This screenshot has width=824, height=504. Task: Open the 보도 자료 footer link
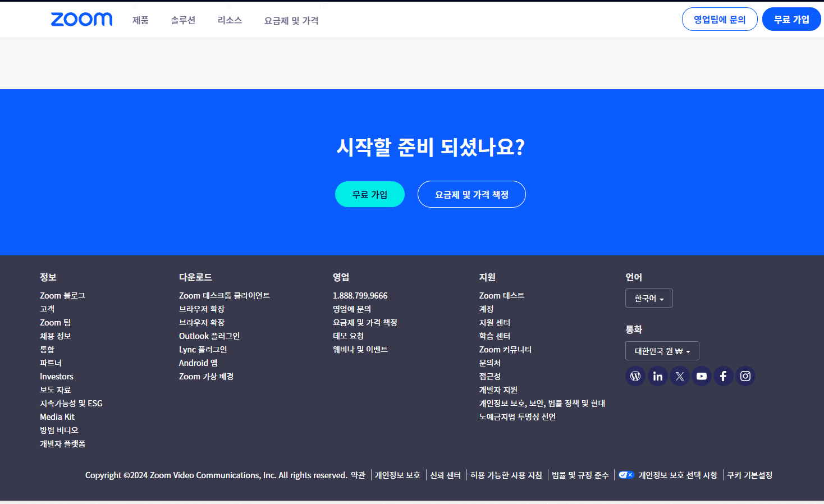(x=55, y=390)
